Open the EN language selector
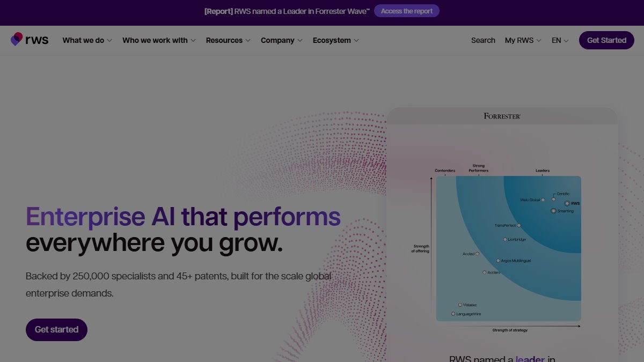Image resolution: width=644 pixels, height=362 pixels. [x=560, y=40]
